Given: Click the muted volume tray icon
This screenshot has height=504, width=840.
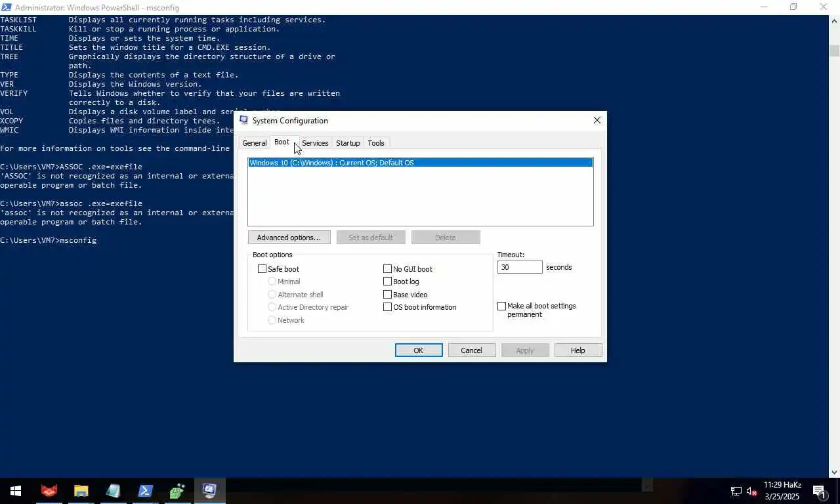Looking at the screenshot, I should (752, 491).
